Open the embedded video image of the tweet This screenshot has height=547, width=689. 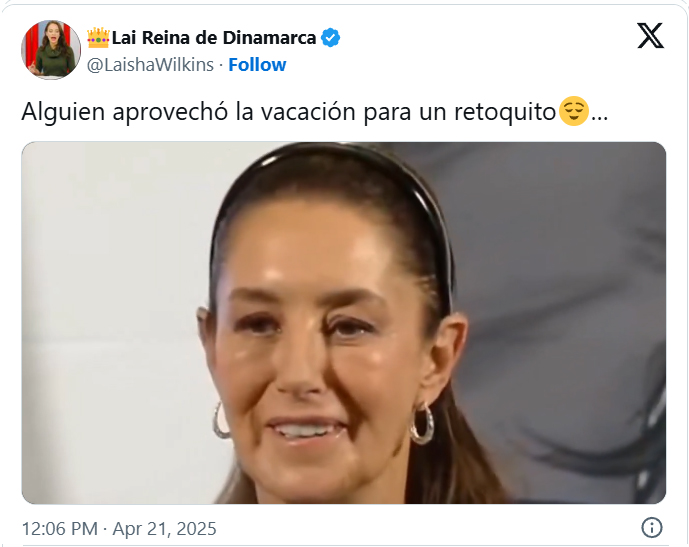(x=344, y=322)
